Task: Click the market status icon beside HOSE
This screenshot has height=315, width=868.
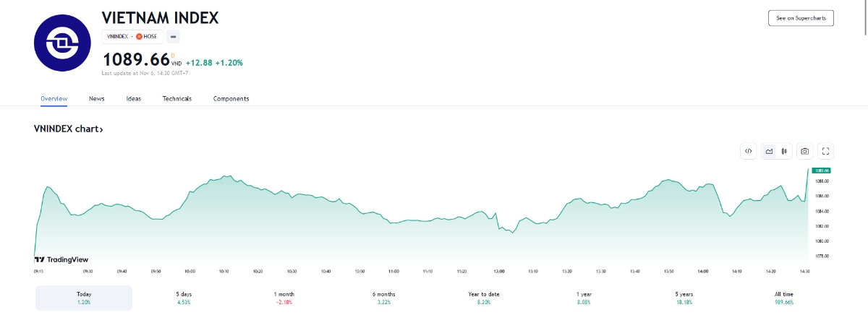Action: tap(174, 36)
